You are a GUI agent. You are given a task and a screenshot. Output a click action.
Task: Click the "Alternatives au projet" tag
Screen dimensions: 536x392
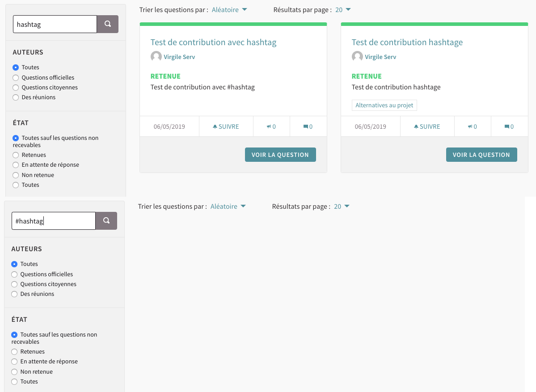(x=384, y=105)
